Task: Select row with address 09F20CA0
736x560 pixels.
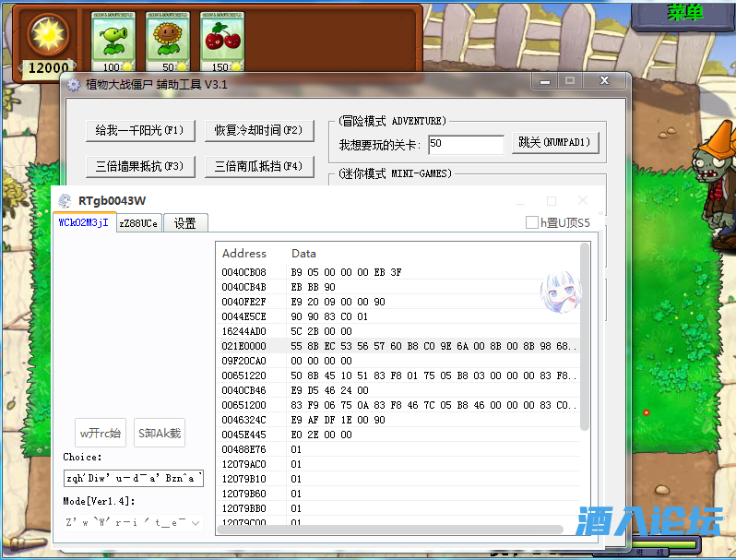Action: click(x=399, y=361)
